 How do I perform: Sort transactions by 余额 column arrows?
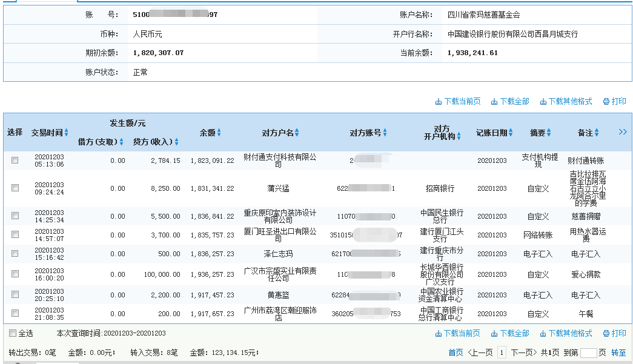(x=217, y=132)
